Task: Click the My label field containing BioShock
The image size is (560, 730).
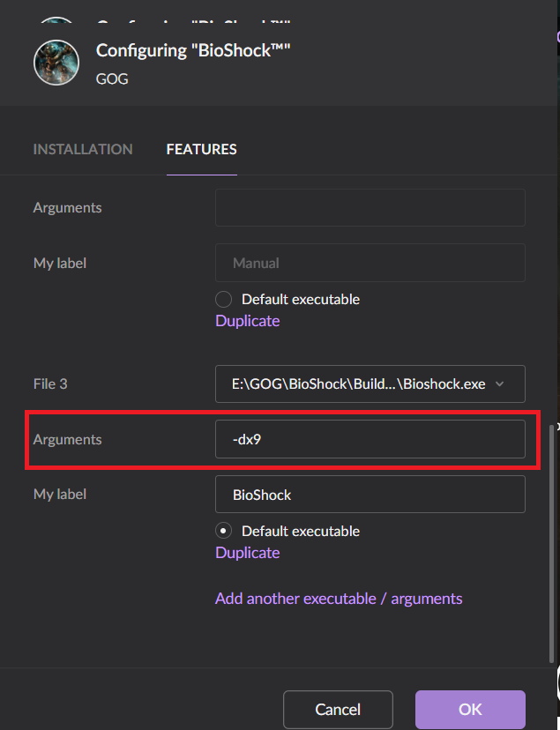Action: tap(370, 494)
